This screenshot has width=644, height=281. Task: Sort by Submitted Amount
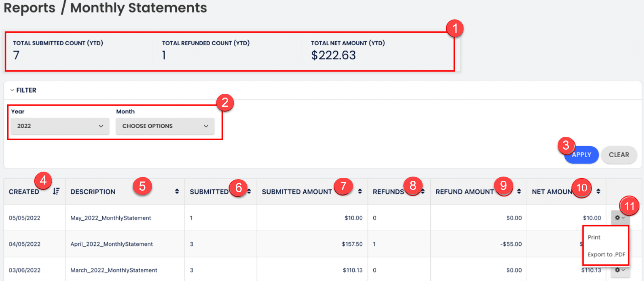click(360, 191)
